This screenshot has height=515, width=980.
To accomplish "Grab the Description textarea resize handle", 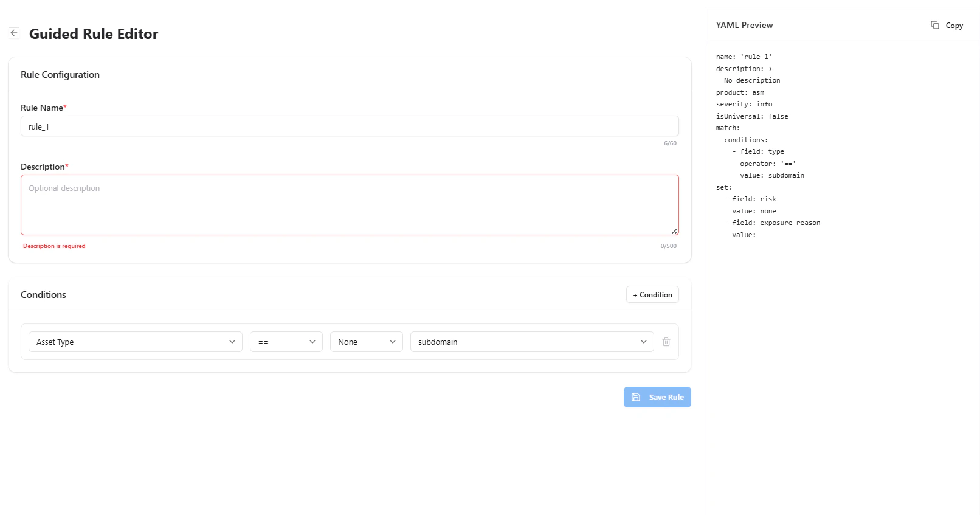I will click(674, 231).
